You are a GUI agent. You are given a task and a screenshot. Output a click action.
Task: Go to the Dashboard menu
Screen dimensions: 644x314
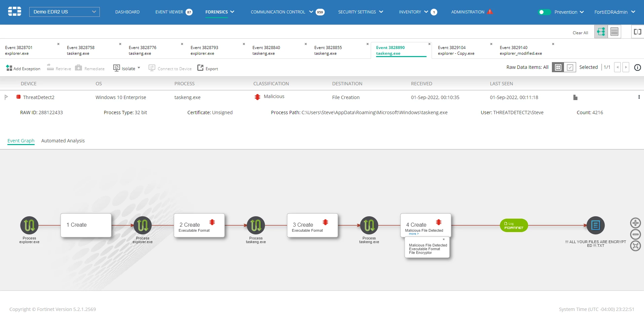coord(127,12)
